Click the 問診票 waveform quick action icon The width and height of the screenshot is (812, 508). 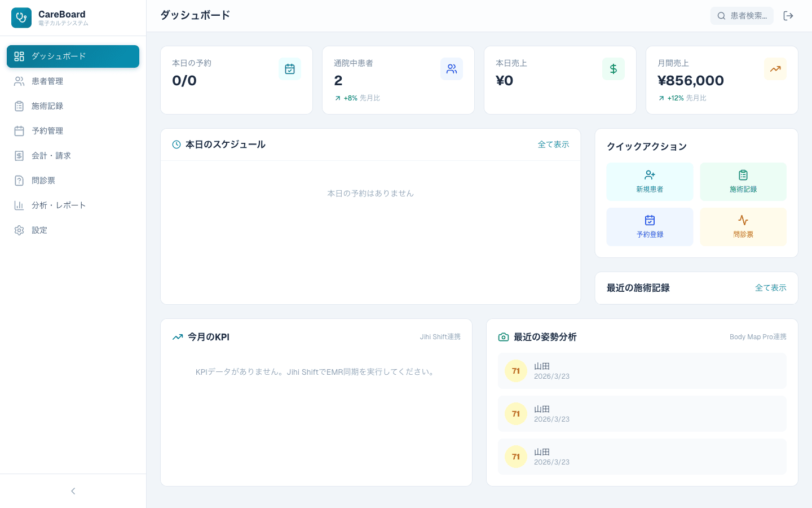(743, 220)
